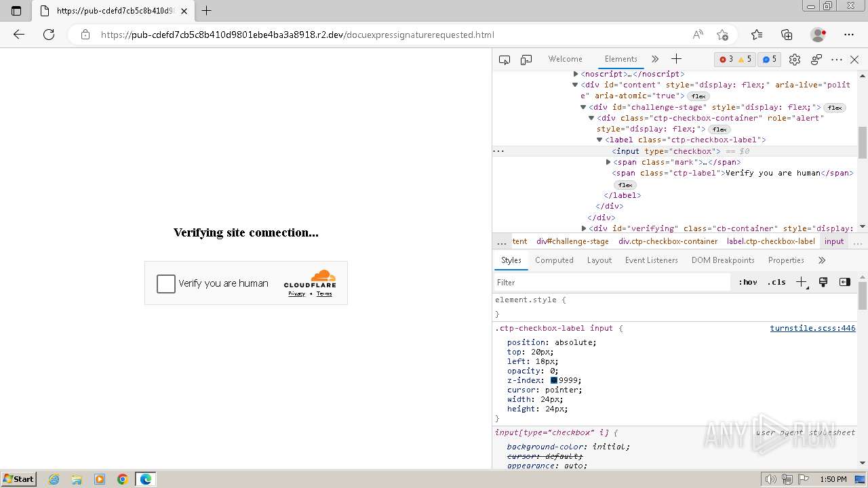The image size is (868, 488).
Task: Open the Event Listeners tab
Action: pyautogui.click(x=652, y=260)
